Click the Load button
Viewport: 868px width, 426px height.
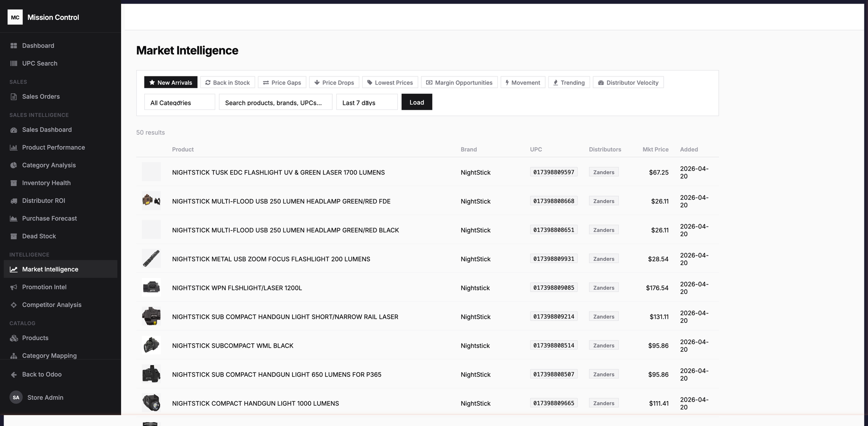pos(417,102)
